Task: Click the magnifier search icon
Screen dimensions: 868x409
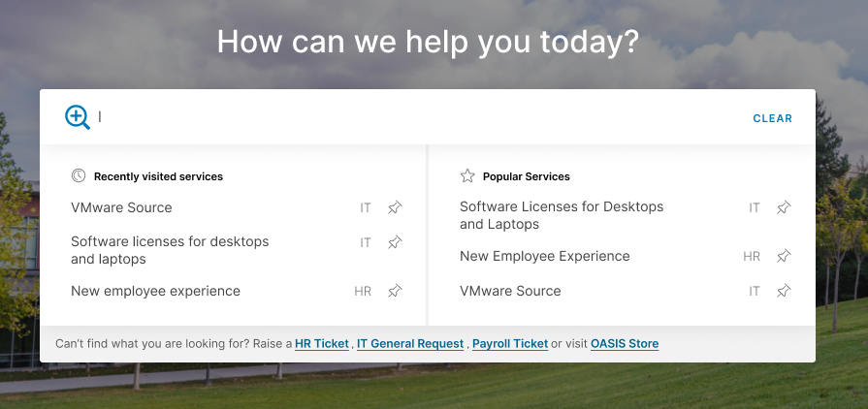Action: click(78, 117)
